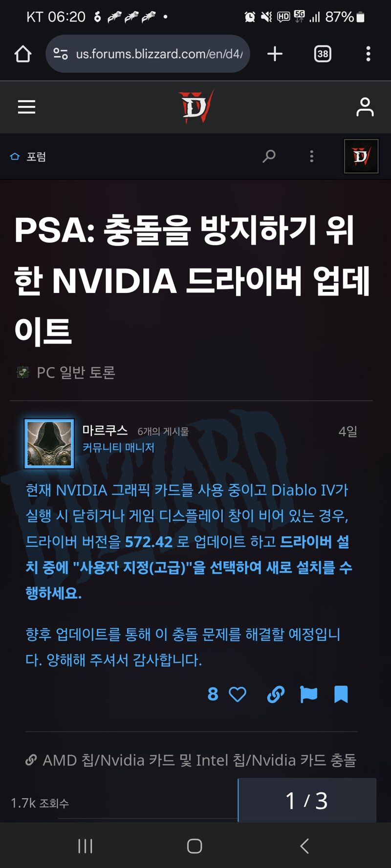Click the Diablo IV game thumbnail icon
This screenshot has width=391, height=868.
pos(361,156)
